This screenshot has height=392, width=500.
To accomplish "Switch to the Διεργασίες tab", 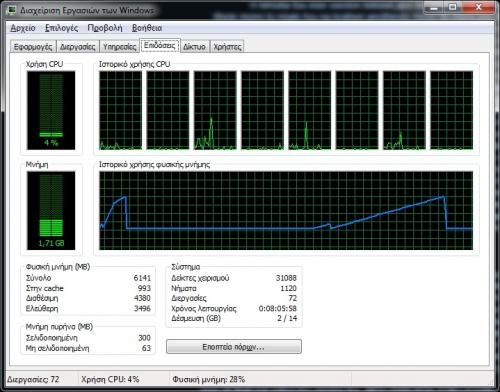I will coord(78,47).
